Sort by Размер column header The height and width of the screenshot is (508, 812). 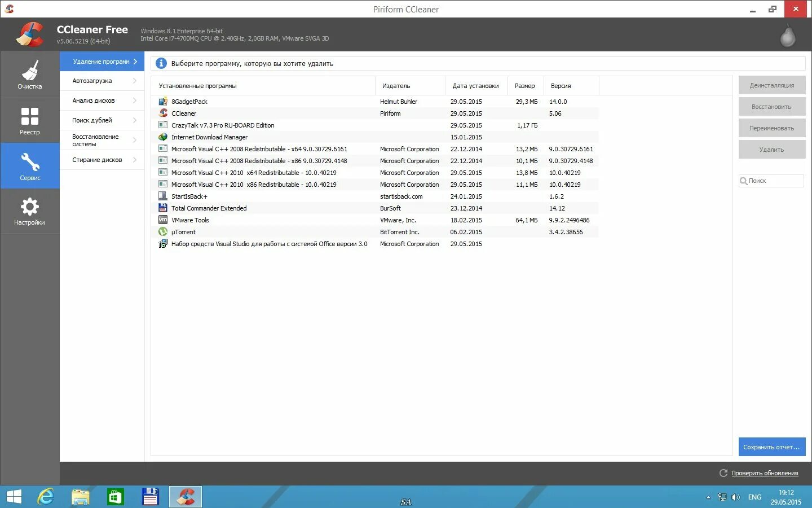526,86
